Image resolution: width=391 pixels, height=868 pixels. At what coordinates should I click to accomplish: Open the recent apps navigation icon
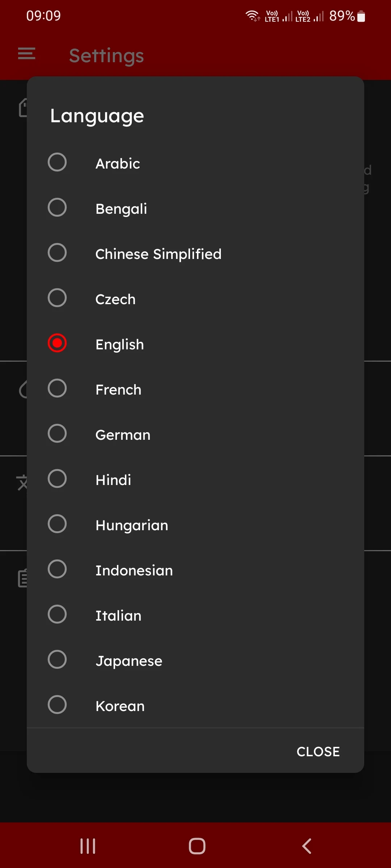(x=88, y=846)
